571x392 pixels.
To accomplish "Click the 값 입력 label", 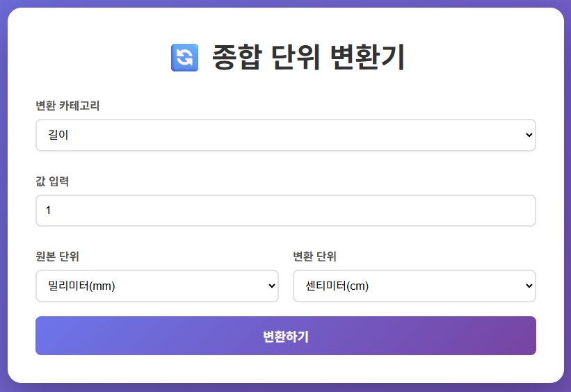I will pyautogui.click(x=53, y=181).
